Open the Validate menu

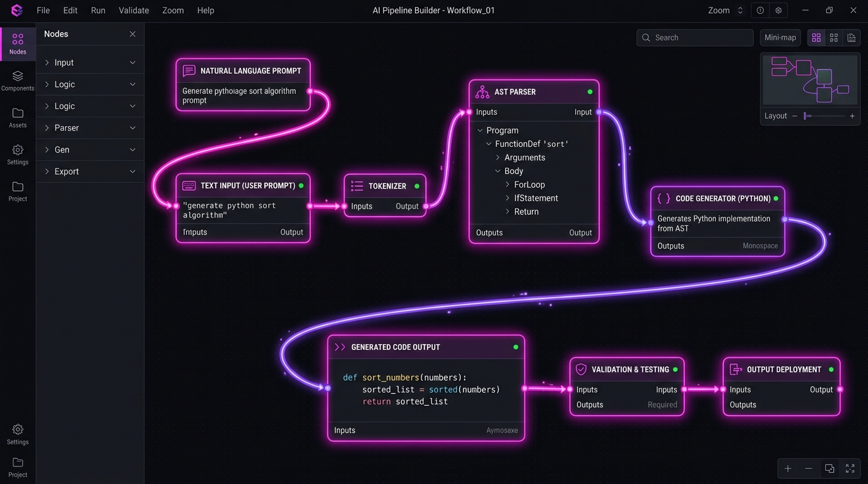(x=134, y=10)
